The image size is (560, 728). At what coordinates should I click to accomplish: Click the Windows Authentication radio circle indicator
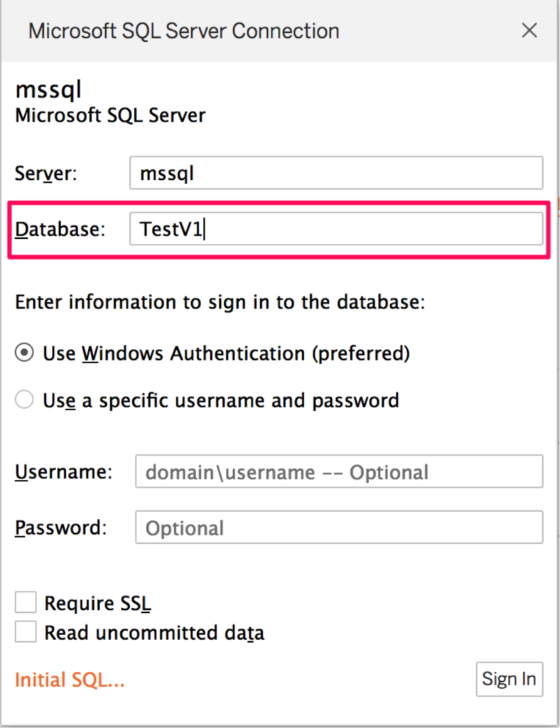[x=23, y=353]
